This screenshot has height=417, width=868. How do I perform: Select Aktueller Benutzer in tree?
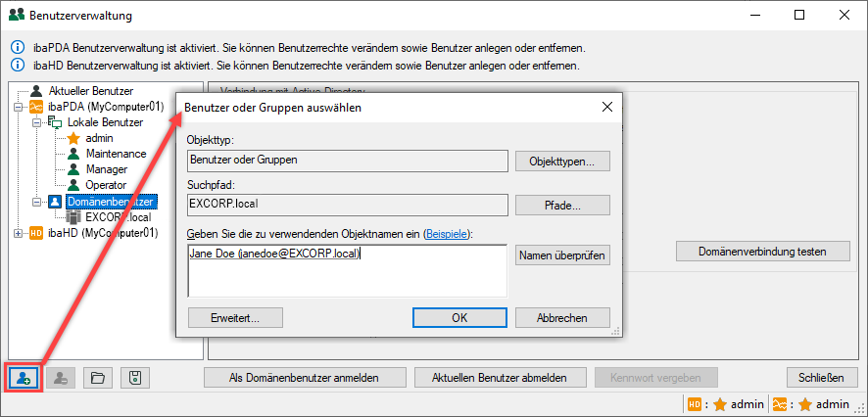[x=90, y=91]
